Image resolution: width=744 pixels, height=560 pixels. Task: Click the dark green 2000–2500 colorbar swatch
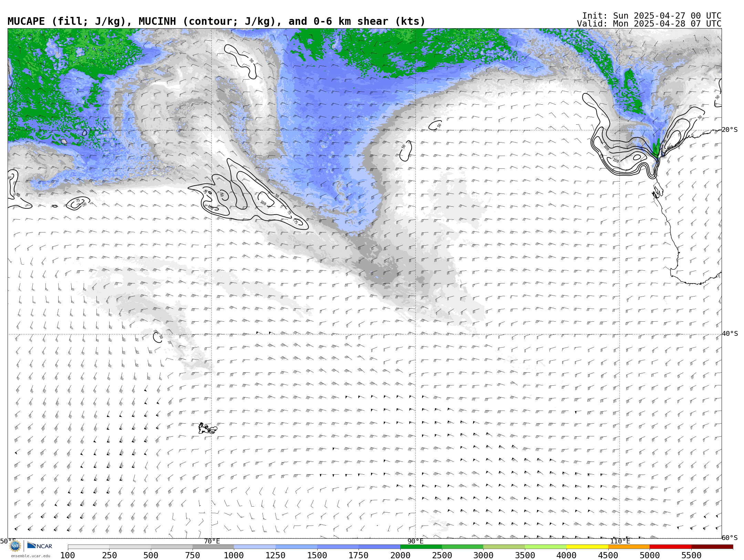(421, 547)
